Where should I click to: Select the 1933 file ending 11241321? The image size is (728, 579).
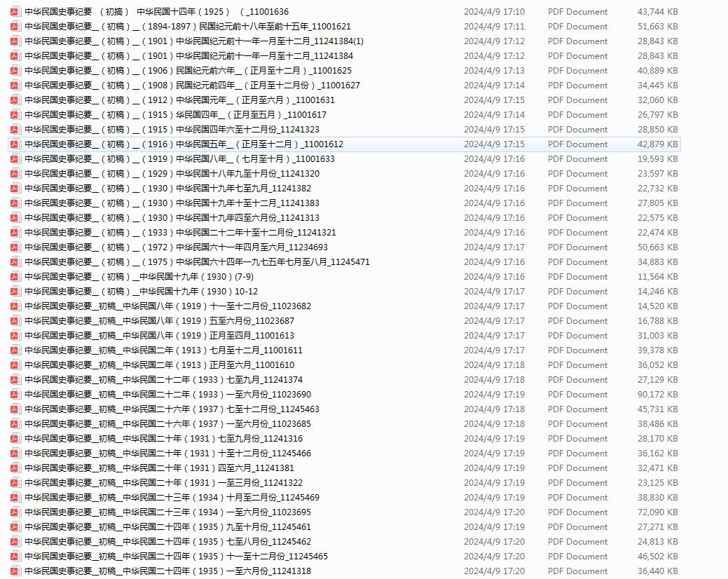pos(180,233)
